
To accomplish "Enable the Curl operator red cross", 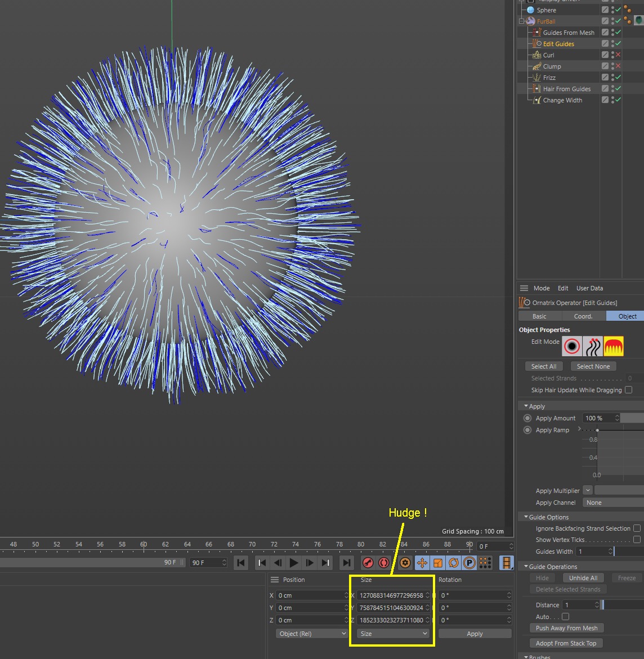I will [x=618, y=55].
